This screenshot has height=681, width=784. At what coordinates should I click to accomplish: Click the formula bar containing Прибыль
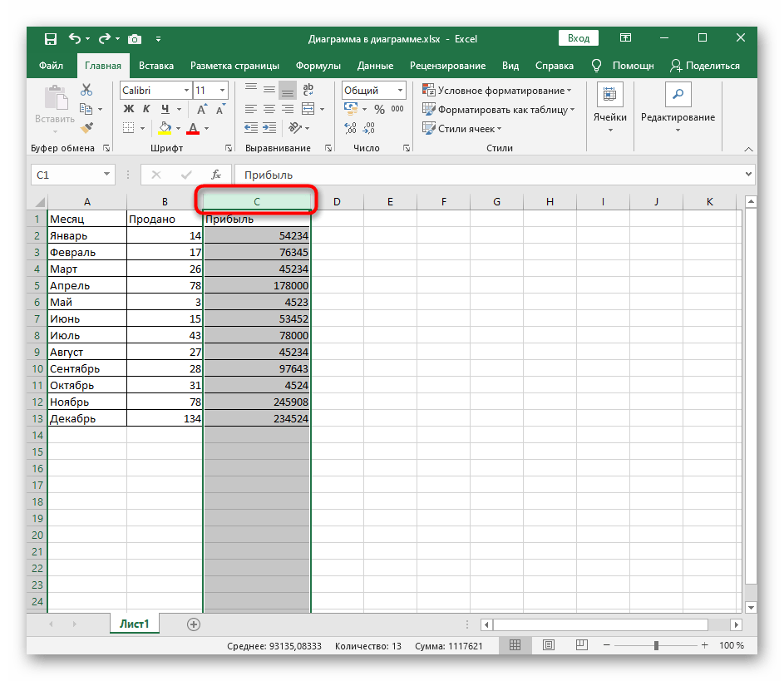pyautogui.click(x=490, y=175)
